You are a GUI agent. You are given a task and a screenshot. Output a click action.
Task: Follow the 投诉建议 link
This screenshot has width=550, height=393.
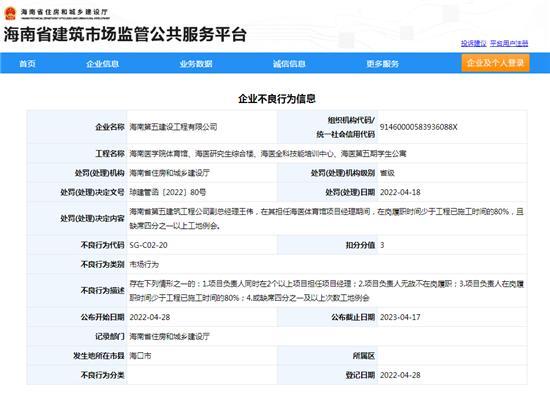(474, 43)
